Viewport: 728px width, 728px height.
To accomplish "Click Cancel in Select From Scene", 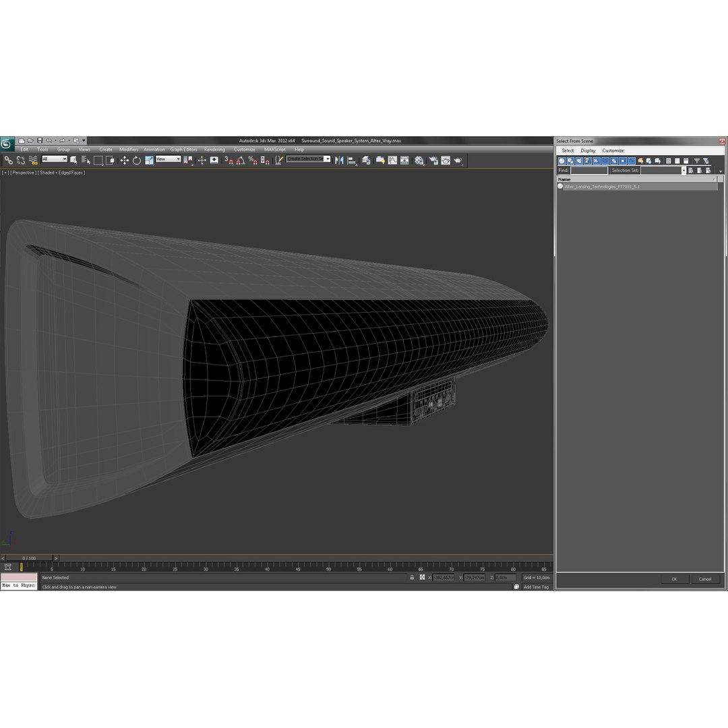I will (705, 579).
